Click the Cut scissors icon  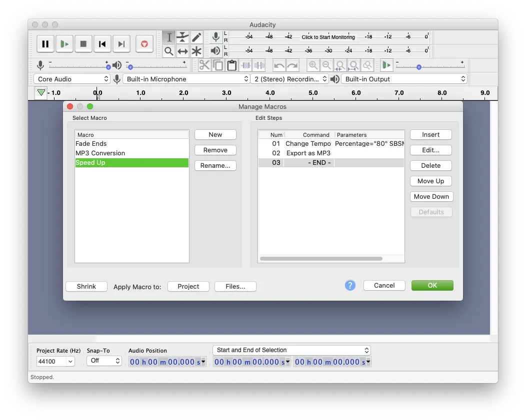pyautogui.click(x=204, y=65)
